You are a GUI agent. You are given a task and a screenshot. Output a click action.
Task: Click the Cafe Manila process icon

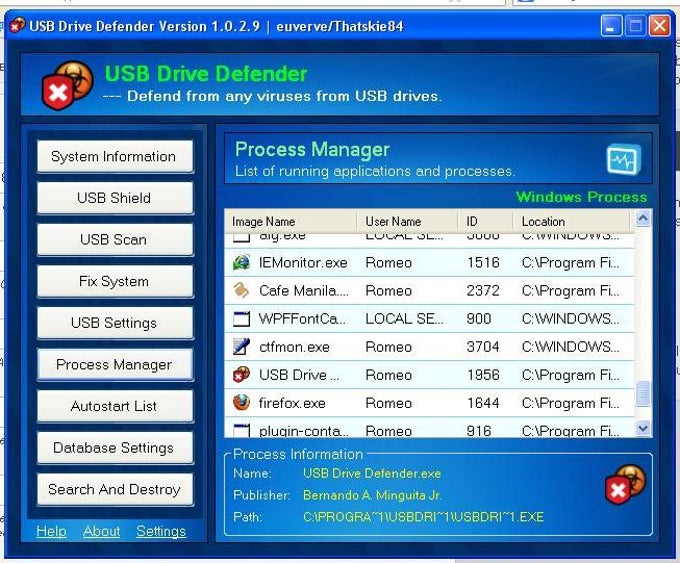(x=241, y=290)
